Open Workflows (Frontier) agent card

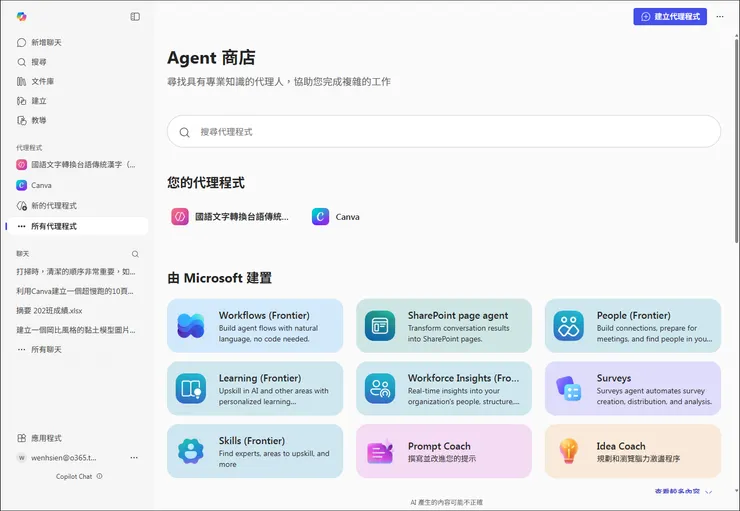(x=255, y=326)
